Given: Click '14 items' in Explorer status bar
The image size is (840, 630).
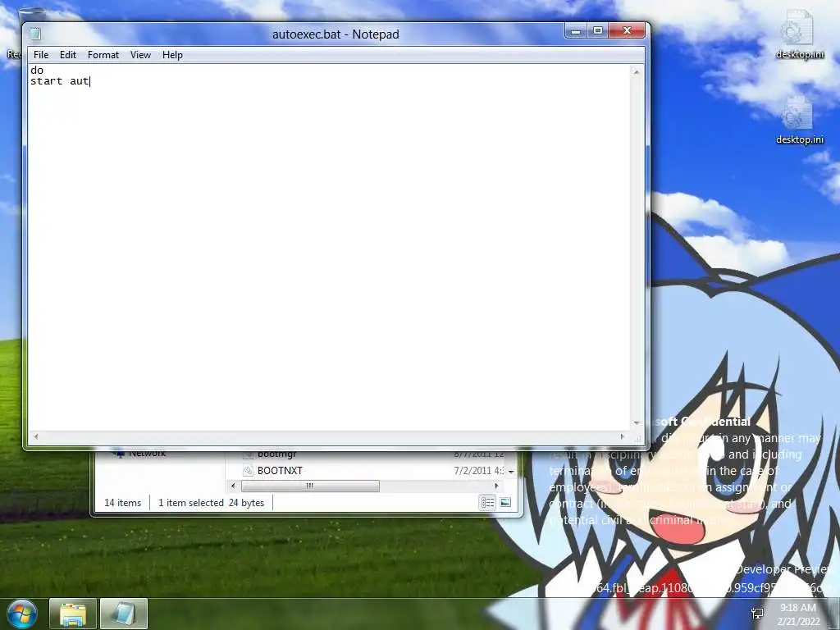Looking at the screenshot, I should point(123,503).
